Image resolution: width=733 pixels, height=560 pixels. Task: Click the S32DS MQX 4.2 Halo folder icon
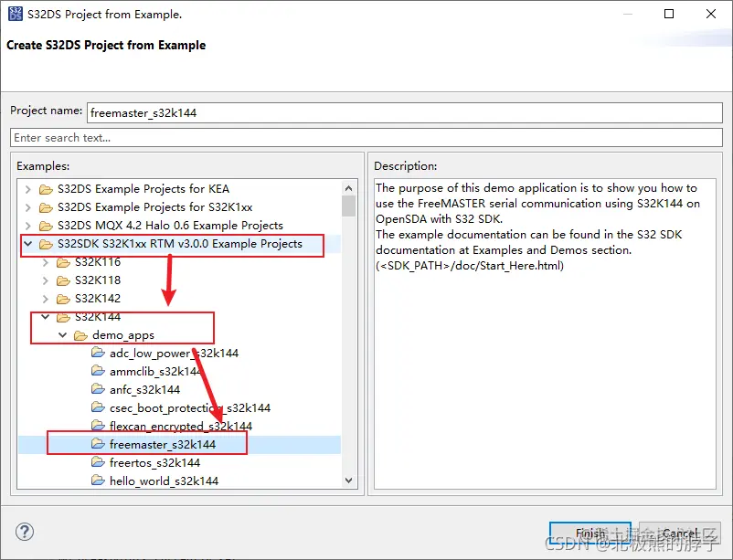coord(46,226)
